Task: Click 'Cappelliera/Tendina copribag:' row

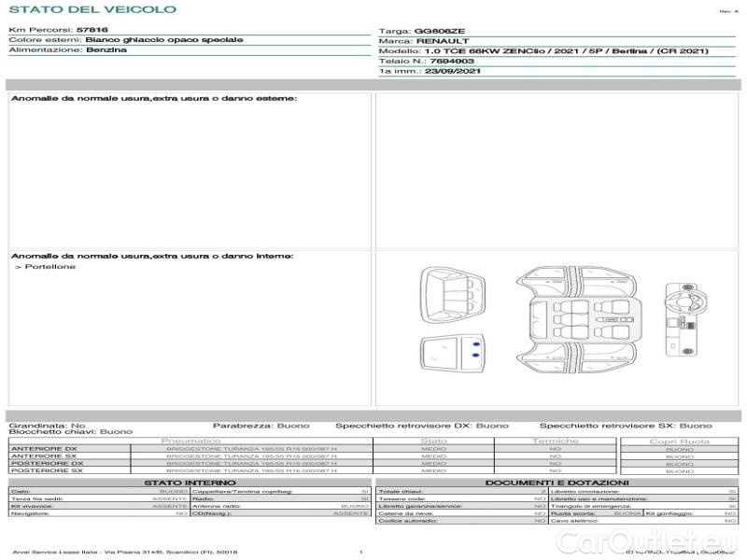Action: point(281,491)
